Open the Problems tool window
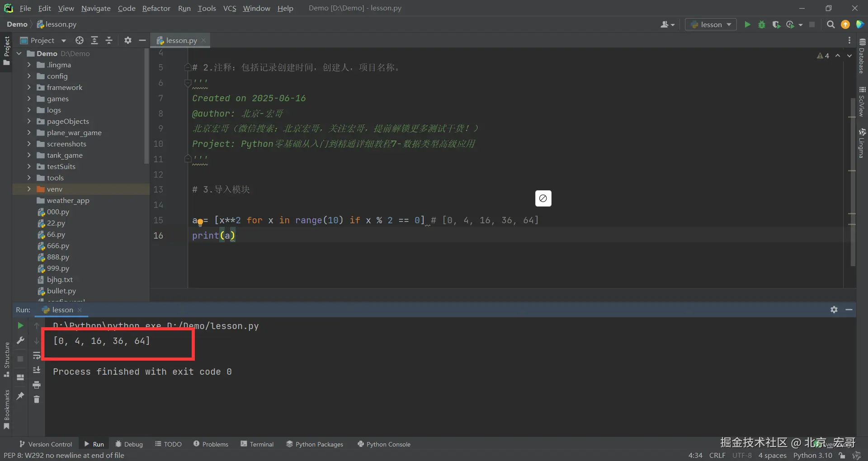This screenshot has width=868, height=461. [211, 444]
